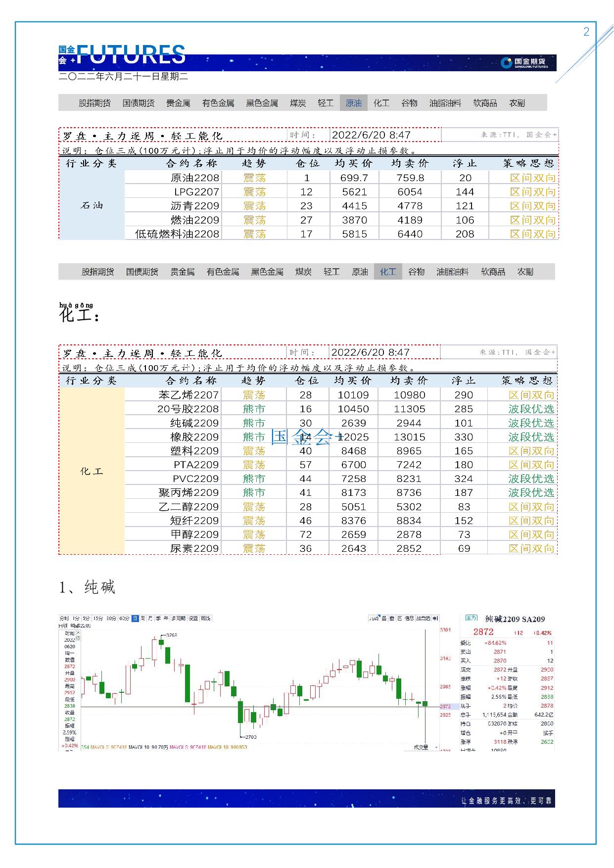This screenshot has height=868, width=614.
Task: Click the 波段优选 strategy in the 20号胶2208 row
Action: 531,409
